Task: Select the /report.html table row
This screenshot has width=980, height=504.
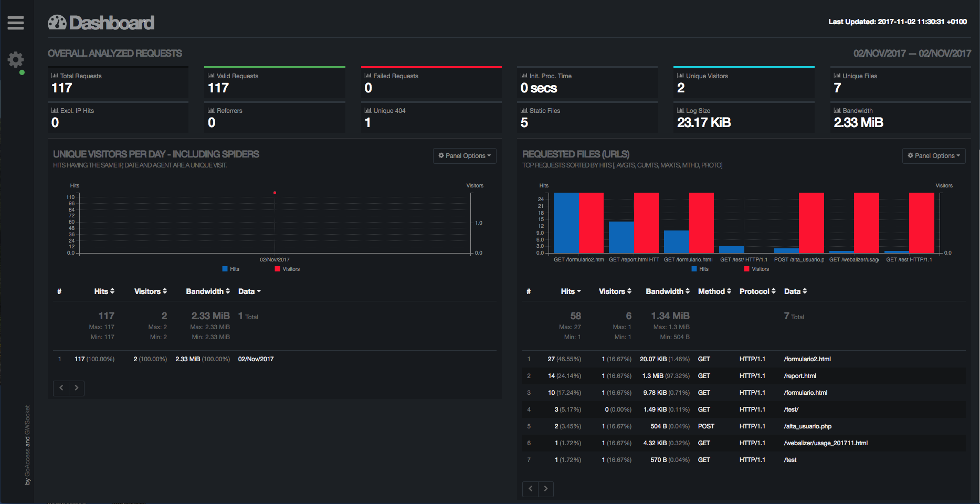Action: point(744,376)
